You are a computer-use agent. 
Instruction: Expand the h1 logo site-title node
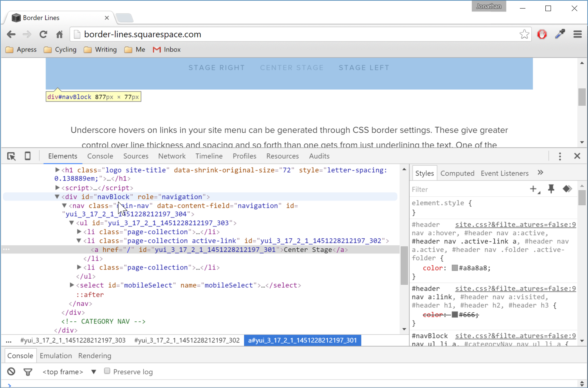[x=57, y=170]
